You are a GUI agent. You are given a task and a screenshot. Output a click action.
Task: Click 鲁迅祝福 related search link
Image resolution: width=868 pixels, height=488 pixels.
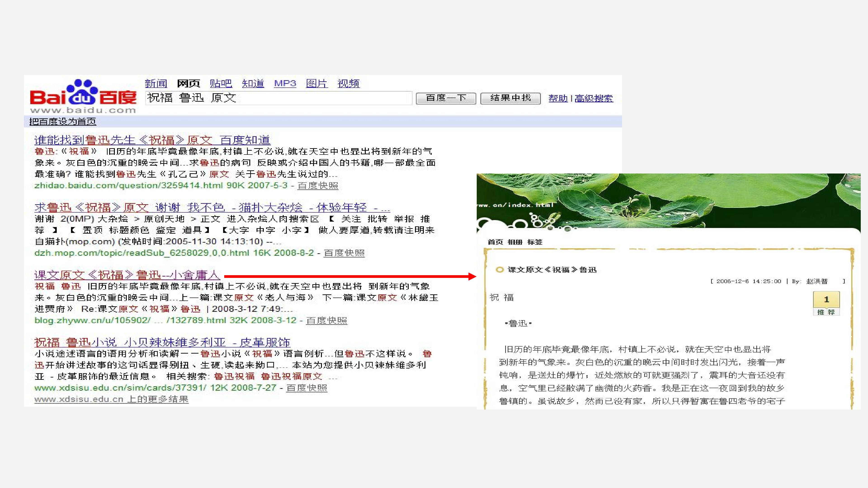234,376
